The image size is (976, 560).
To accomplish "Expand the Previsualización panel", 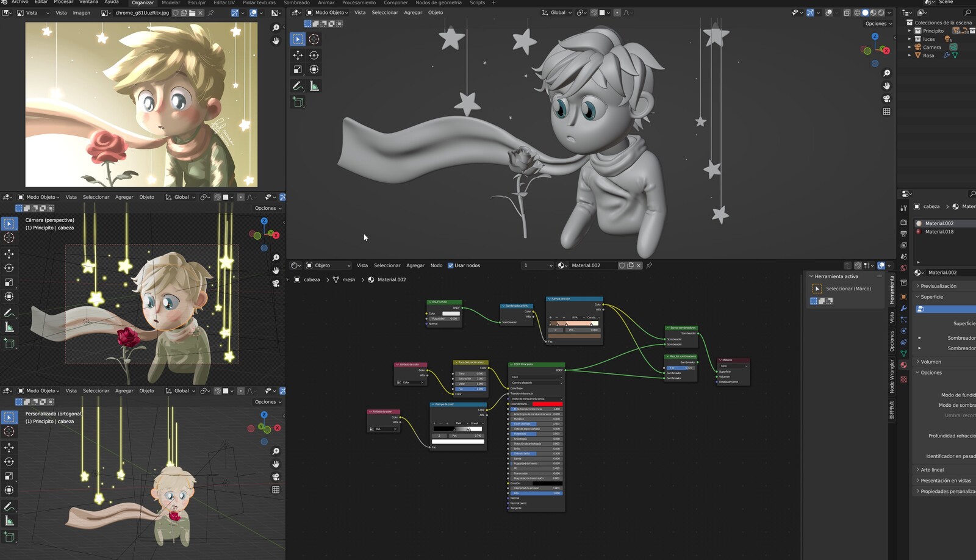I will 944,286.
